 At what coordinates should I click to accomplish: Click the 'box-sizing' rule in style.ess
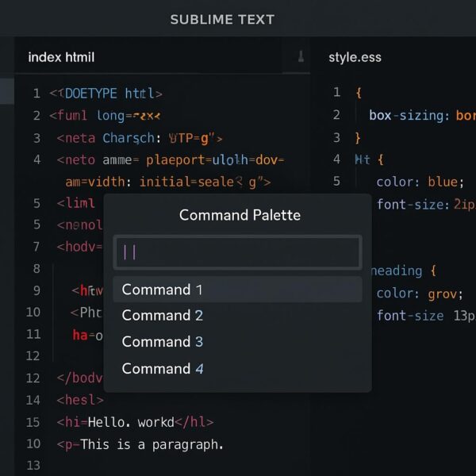tap(422, 116)
